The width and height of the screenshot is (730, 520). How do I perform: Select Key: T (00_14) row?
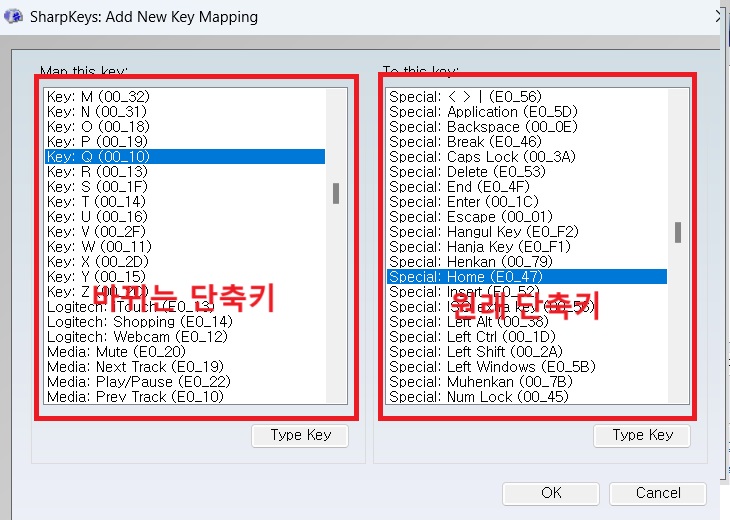tap(185, 201)
